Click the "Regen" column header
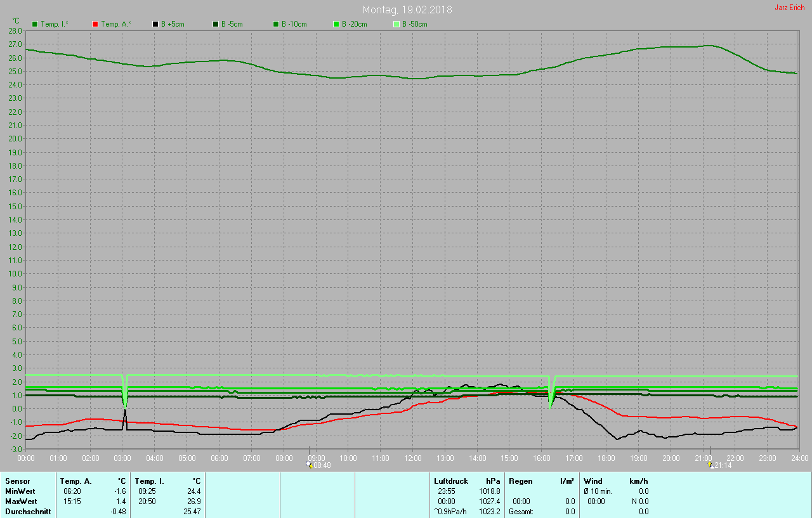The width and height of the screenshot is (812, 518). coord(521,481)
